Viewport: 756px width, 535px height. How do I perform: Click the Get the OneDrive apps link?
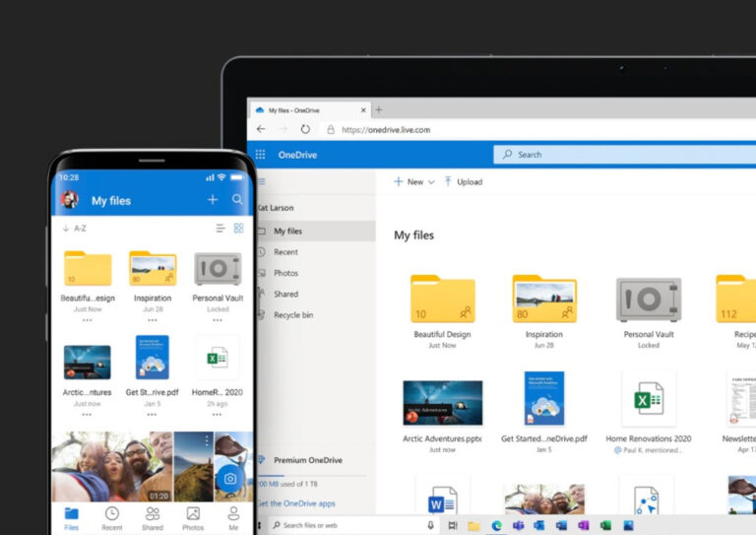click(296, 503)
